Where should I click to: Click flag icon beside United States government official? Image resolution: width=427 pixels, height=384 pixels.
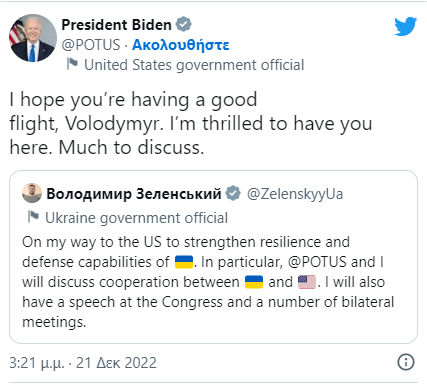[x=72, y=63]
